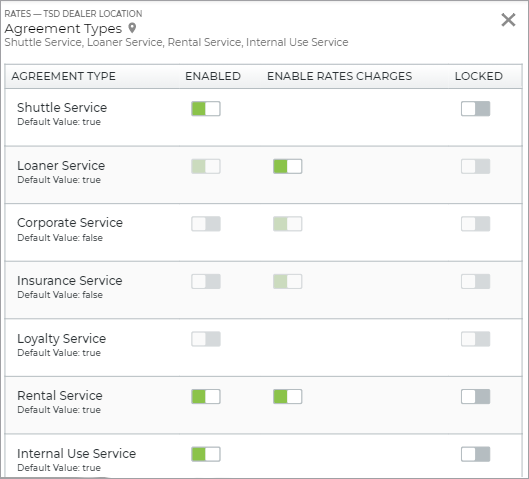Image resolution: width=529 pixels, height=479 pixels.
Task: Lock the Internal Use Service type
Action: [x=475, y=454]
